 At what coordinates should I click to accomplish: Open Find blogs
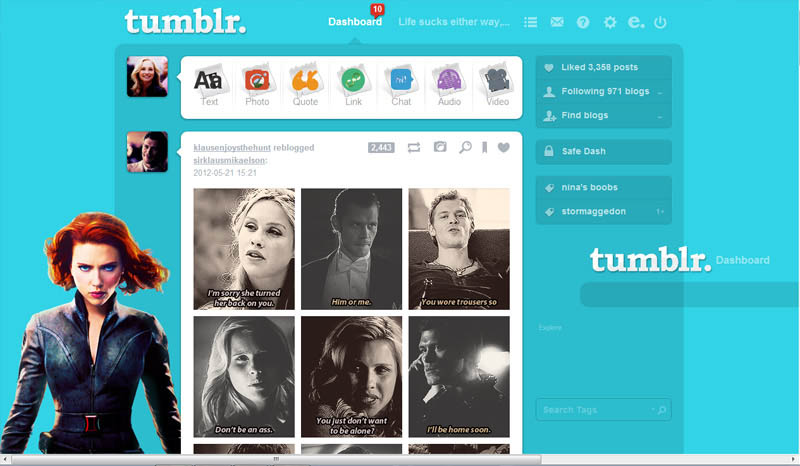point(604,115)
